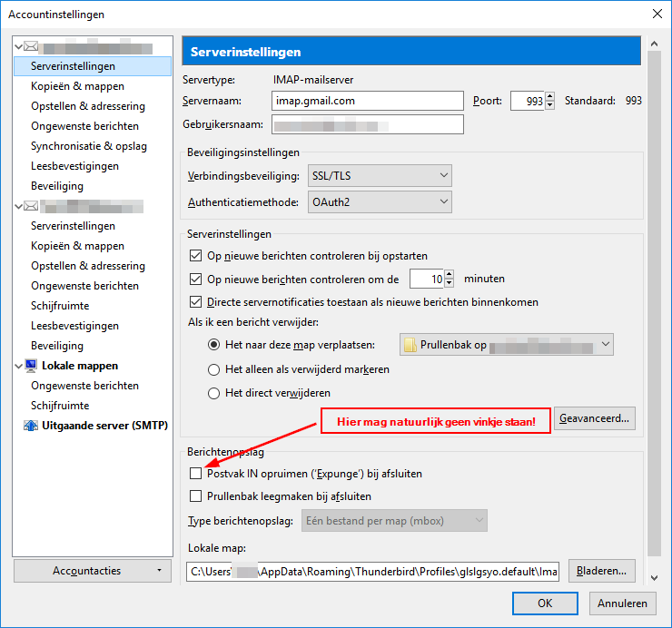Open Ongewenste berichten of second account
This screenshot has width=672, height=628.
(84, 286)
